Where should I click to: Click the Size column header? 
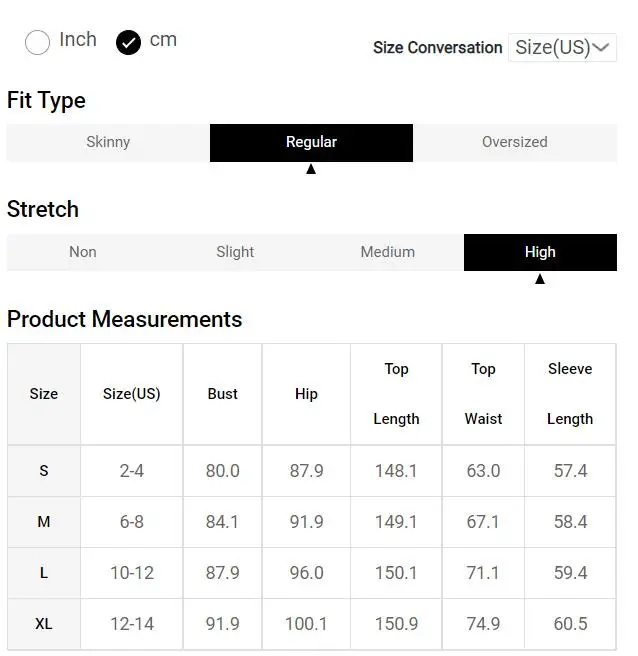pyautogui.click(x=44, y=394)
